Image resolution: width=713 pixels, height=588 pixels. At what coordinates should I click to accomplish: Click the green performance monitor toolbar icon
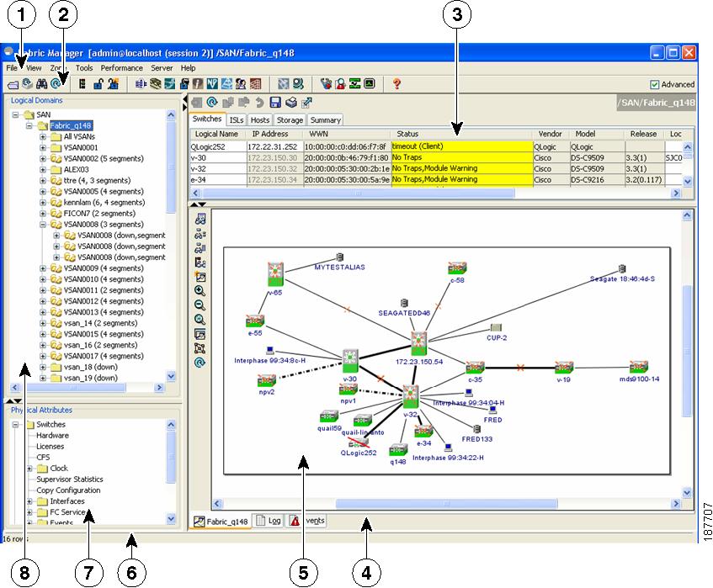(370, 83)
